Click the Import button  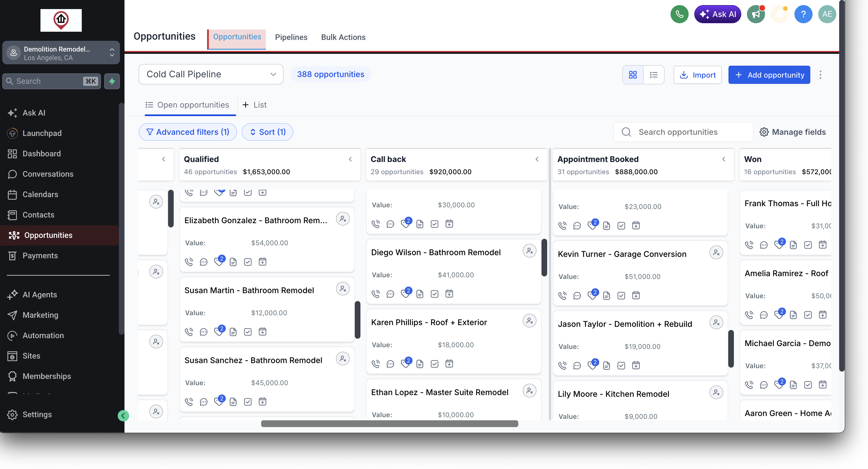coord(697,75)
